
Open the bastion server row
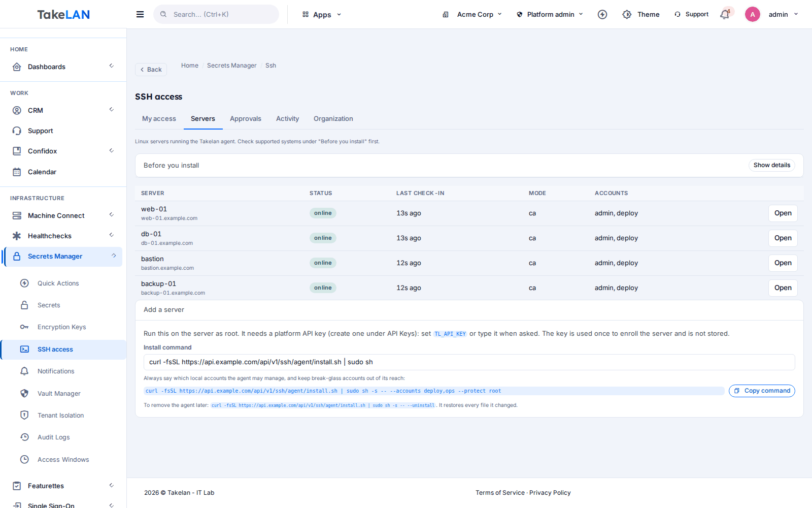tap(783, 263)
